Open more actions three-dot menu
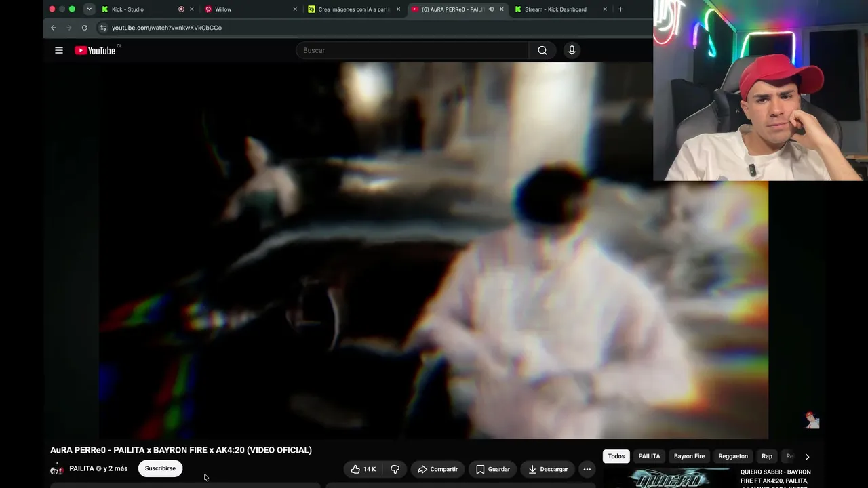 tap(587, 469)
